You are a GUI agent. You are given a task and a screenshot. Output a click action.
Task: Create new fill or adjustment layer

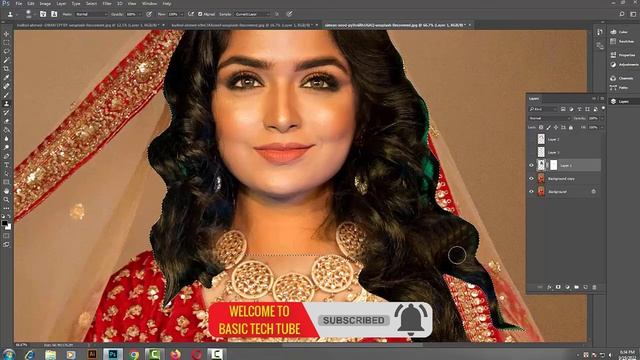pyautogui.click(x=567, y=287)
